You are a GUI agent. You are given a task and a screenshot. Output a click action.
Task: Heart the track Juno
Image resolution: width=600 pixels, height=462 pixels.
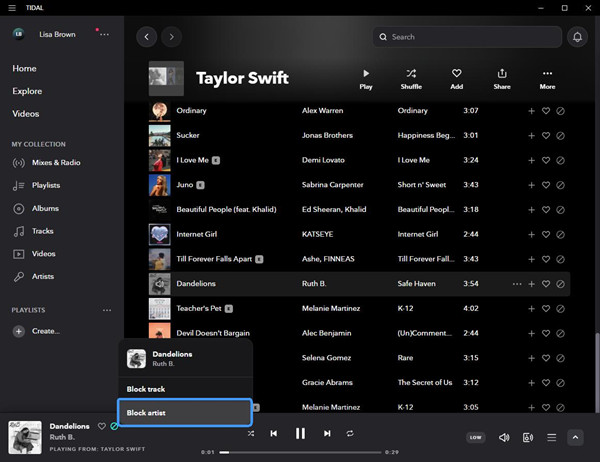pos(546,185)
